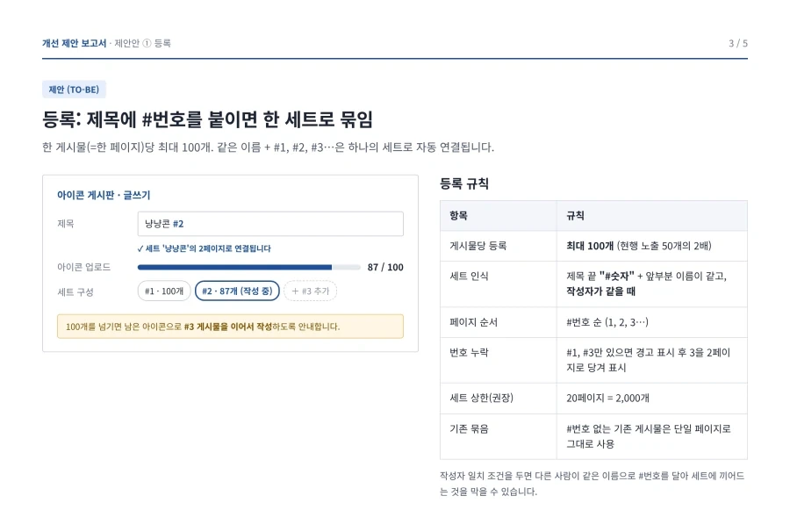Click the yellow notice about 100개 limit
This screenshot has height=532, width=790.
pyautogui.click(x=230, y=327)
